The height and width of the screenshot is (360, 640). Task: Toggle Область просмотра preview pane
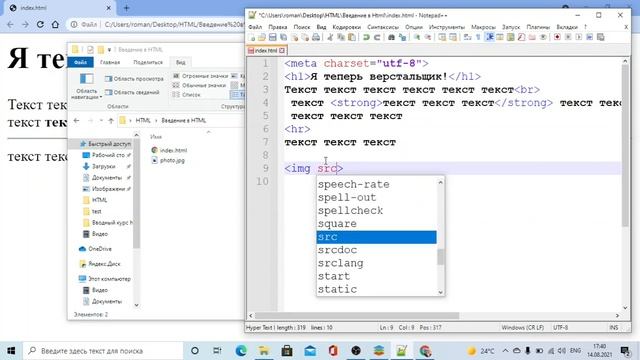click(134, 79)
